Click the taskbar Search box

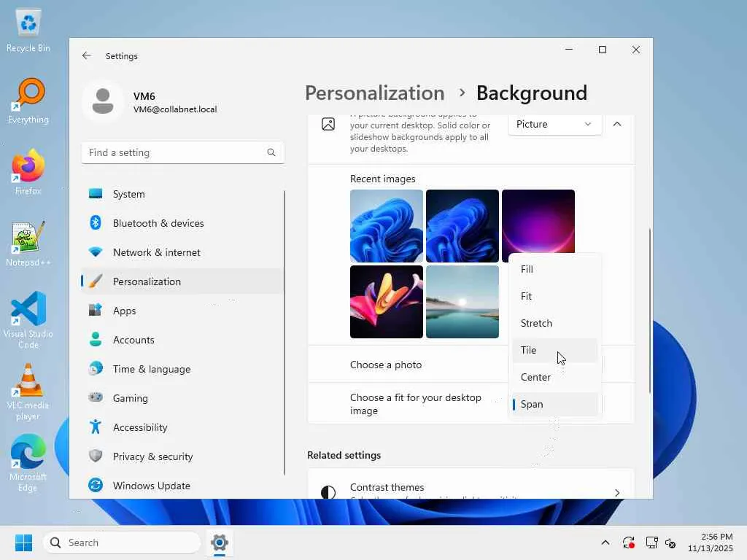point(122,542)
